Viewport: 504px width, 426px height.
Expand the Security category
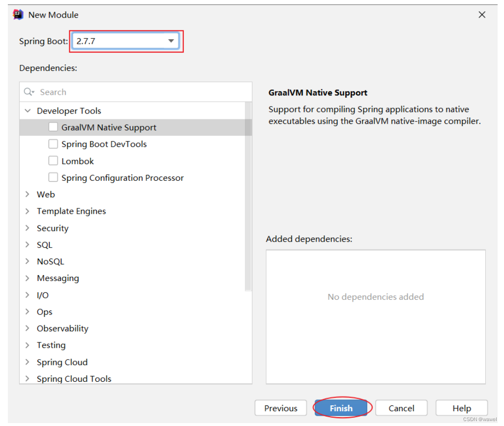pos(28,228)
